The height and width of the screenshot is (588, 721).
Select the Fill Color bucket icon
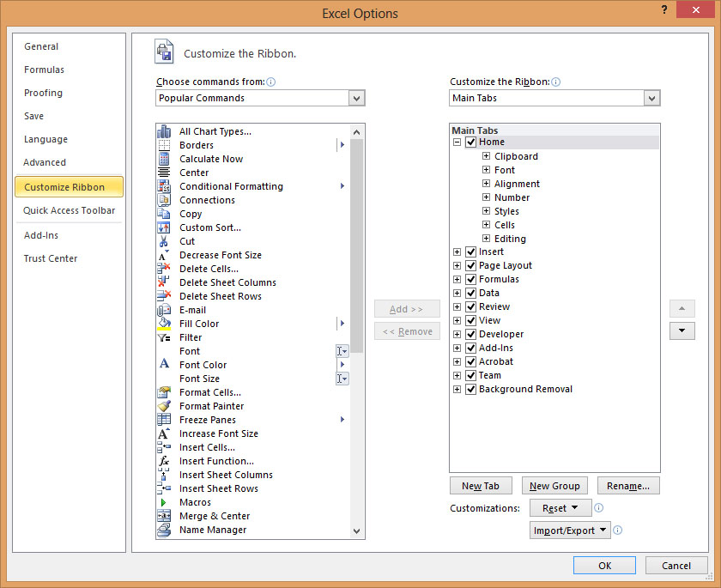point(164,324)
